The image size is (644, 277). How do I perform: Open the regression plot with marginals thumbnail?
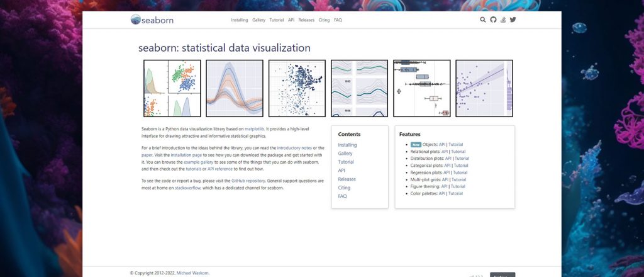[484, 88]
